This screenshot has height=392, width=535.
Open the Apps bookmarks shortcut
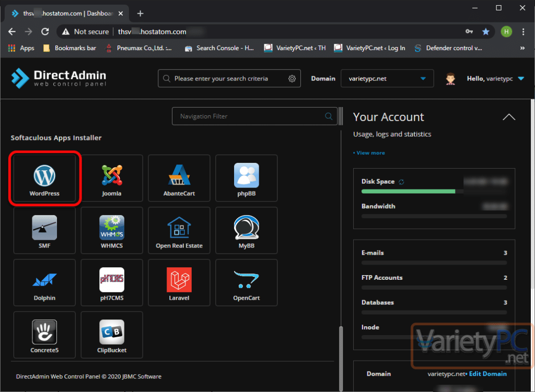[21, 48]
